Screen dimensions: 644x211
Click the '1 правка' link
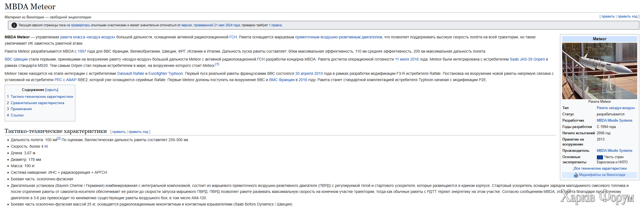click(275, 25)
